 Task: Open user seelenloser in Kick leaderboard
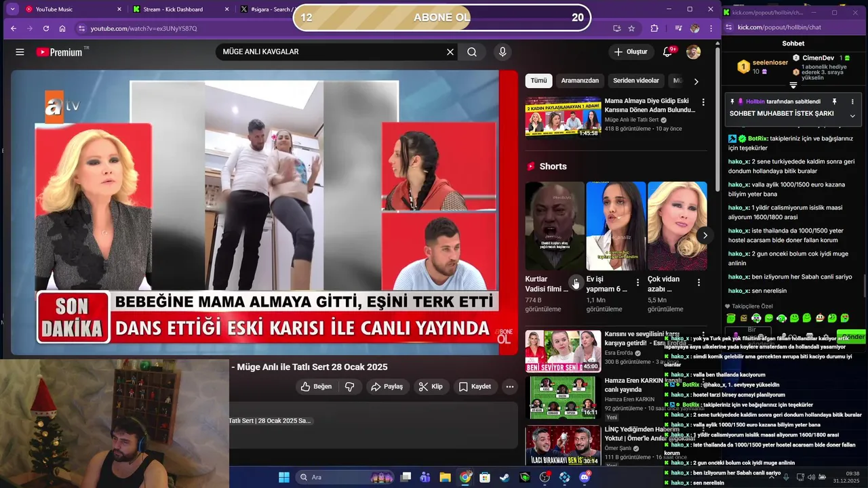[x=770, y=62]
